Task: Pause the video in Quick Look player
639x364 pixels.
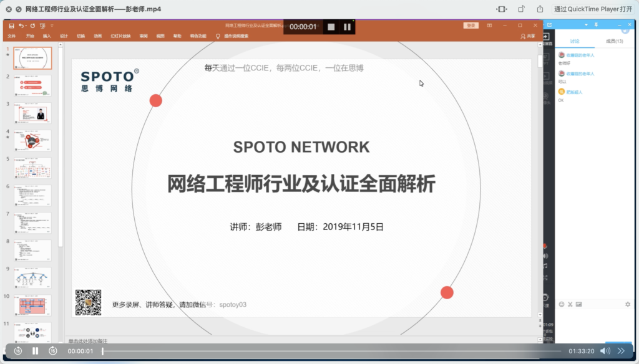Action: click(36, 350)
